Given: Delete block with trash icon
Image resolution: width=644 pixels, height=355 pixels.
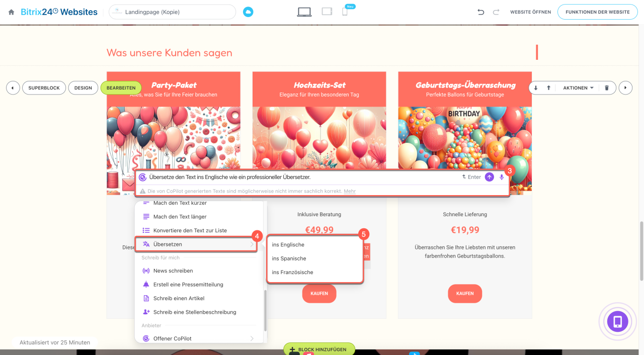Looking at the screenshot, I should 607,88.
